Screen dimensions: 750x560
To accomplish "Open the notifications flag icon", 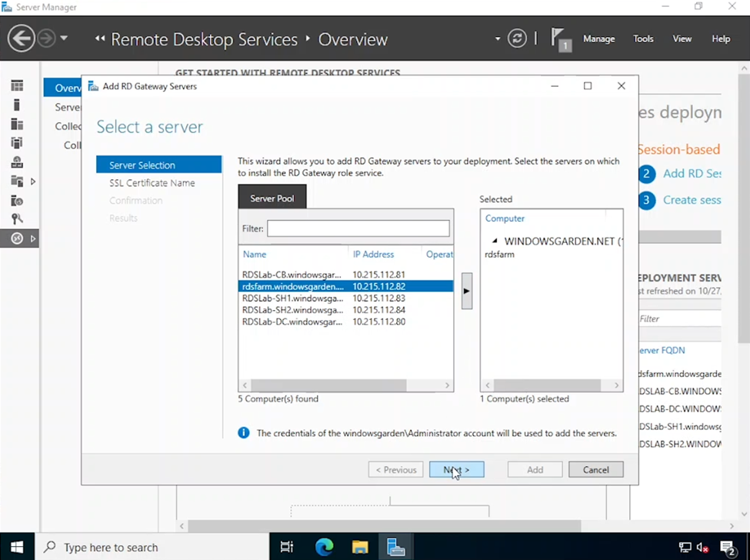I will click(x=560, y=38).
